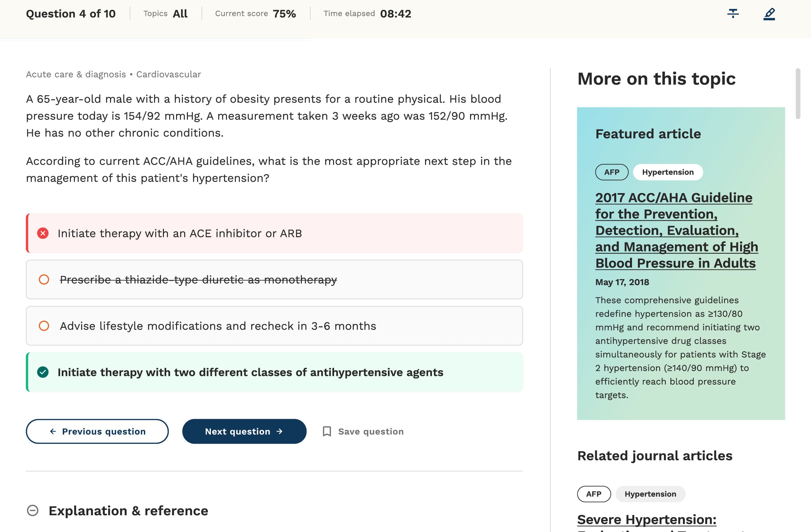
Task: Click the Question 4 of 10 heading
Action: pos(71,13)
